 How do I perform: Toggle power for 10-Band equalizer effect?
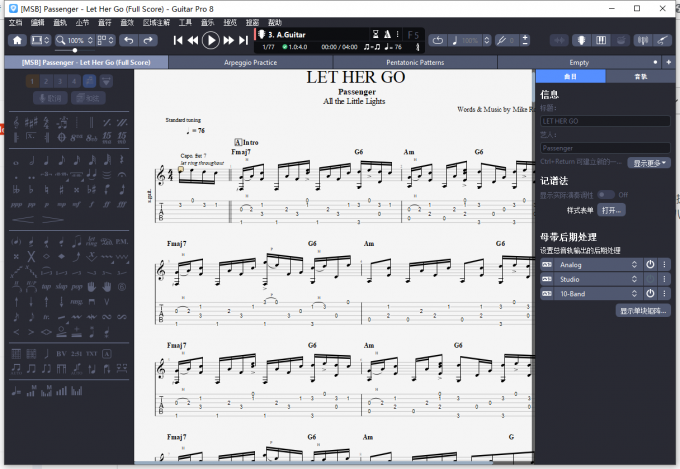coord(649,293)
